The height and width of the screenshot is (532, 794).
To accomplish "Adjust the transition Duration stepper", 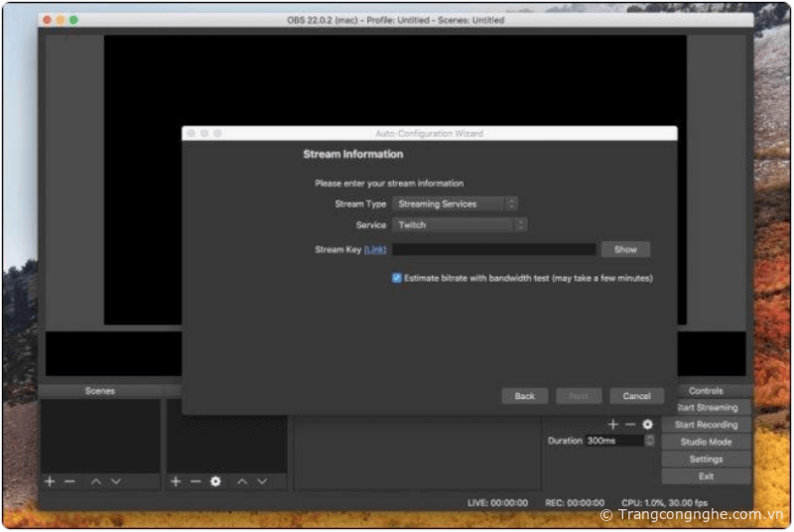I will 650,441.
